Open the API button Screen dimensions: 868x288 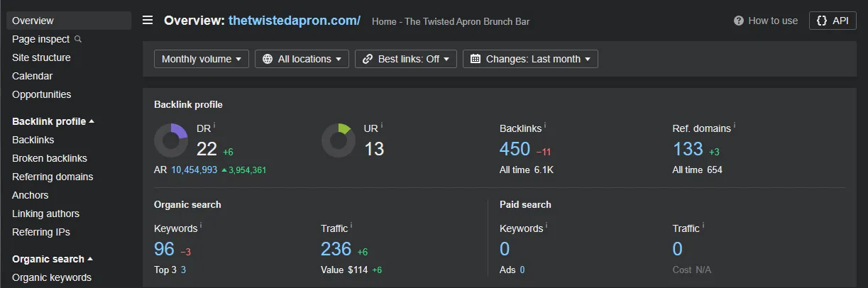pos(833,21)
